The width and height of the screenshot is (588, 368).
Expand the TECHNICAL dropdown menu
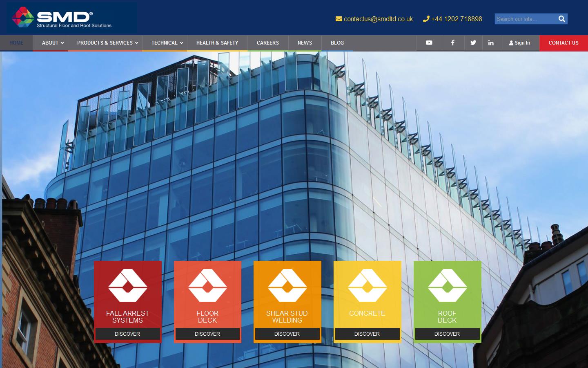[x=165, y=43]
